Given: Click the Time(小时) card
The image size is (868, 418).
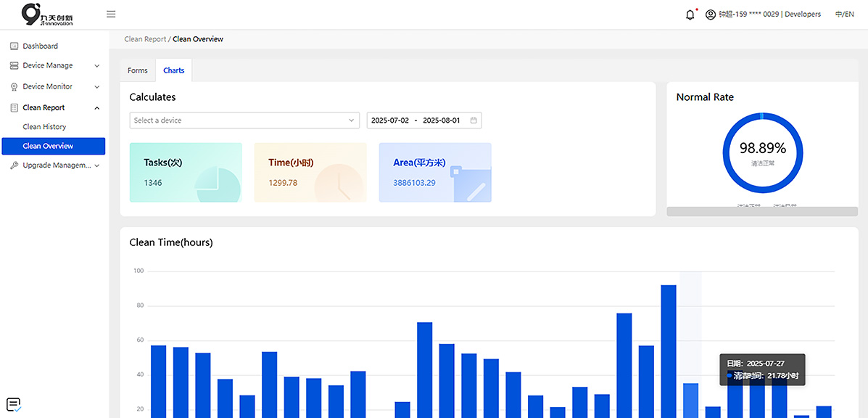Looking at the screenshot, I should click(310, 172).
